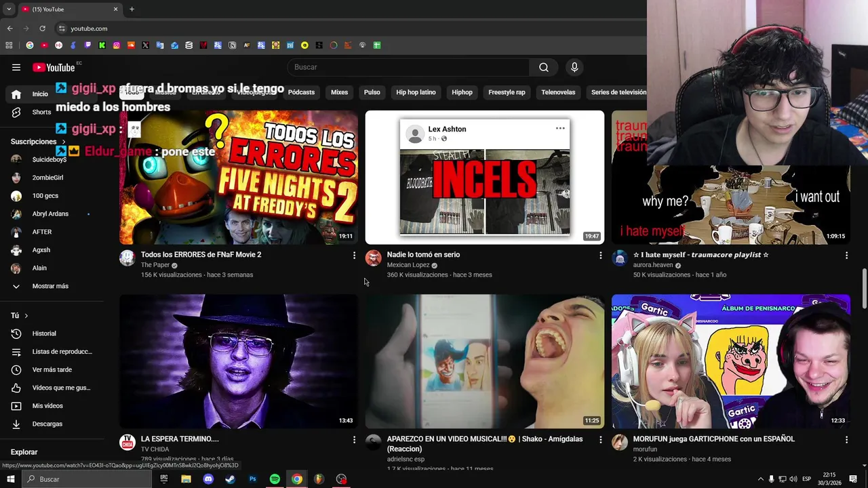Go back with browser back arrow
Screen dimensions: 868x488
coord(9,28)
